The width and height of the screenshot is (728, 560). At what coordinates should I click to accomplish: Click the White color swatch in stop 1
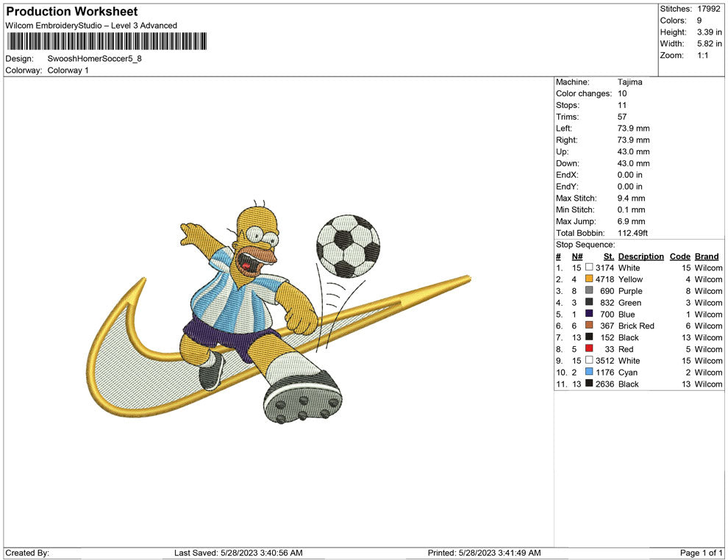(589, 268)
